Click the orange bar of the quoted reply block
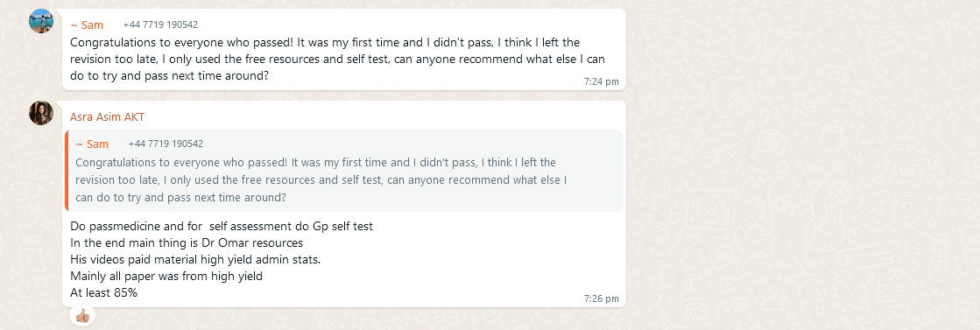 pos(67,171)
